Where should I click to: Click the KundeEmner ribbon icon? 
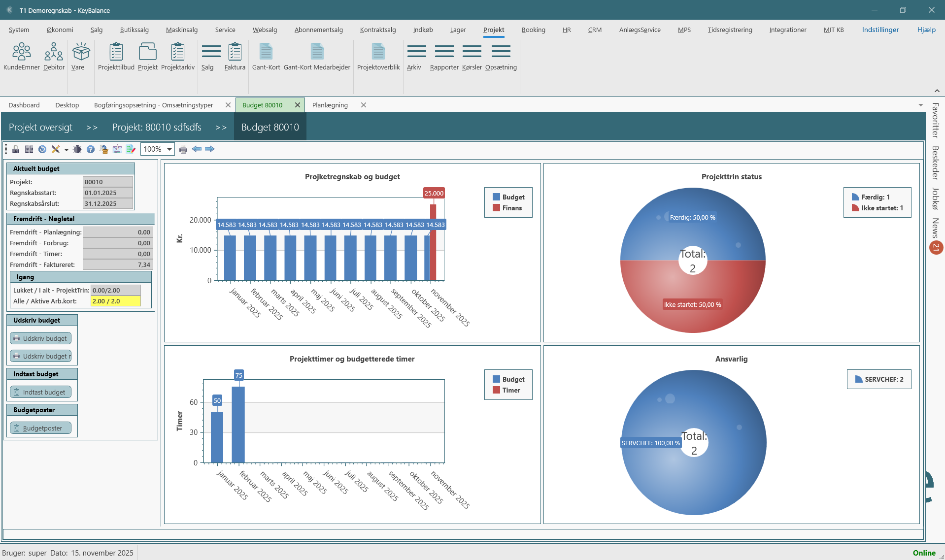(x=21, y=57)
